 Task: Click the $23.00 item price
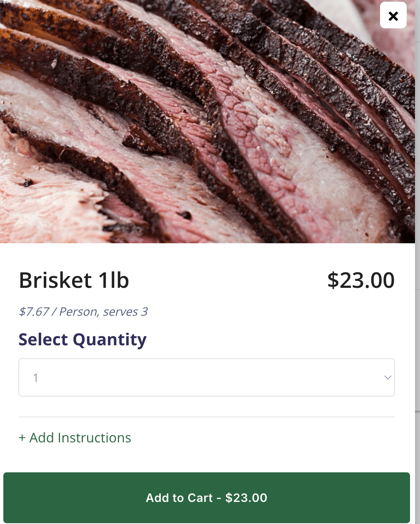(361, 280)
